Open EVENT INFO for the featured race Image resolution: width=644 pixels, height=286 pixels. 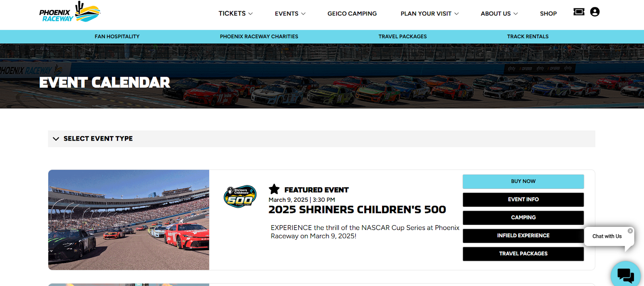(x=523, y=199)
